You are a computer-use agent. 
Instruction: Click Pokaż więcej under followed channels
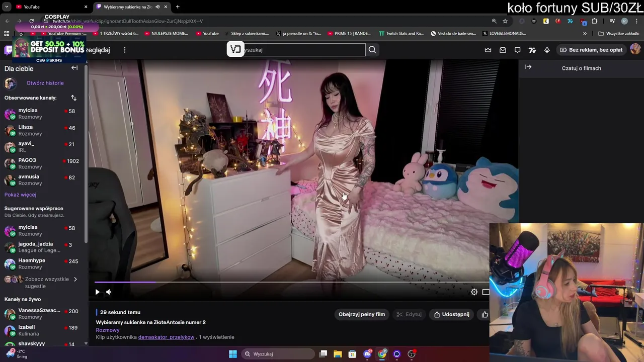[20, 195]
